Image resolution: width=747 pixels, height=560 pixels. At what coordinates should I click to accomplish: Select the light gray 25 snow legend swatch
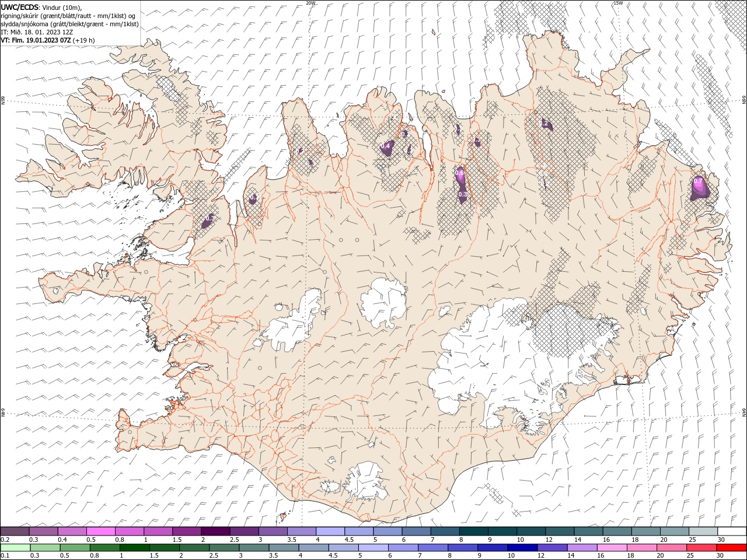[703, 531]
